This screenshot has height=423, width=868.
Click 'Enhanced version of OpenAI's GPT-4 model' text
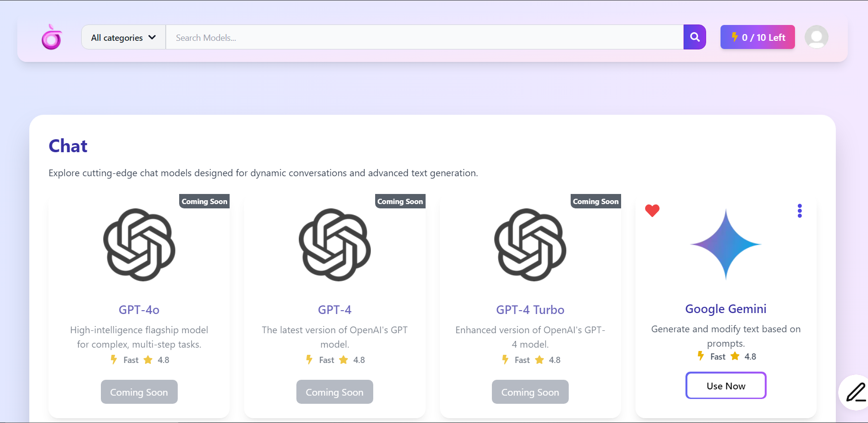[x=530, y=337]
